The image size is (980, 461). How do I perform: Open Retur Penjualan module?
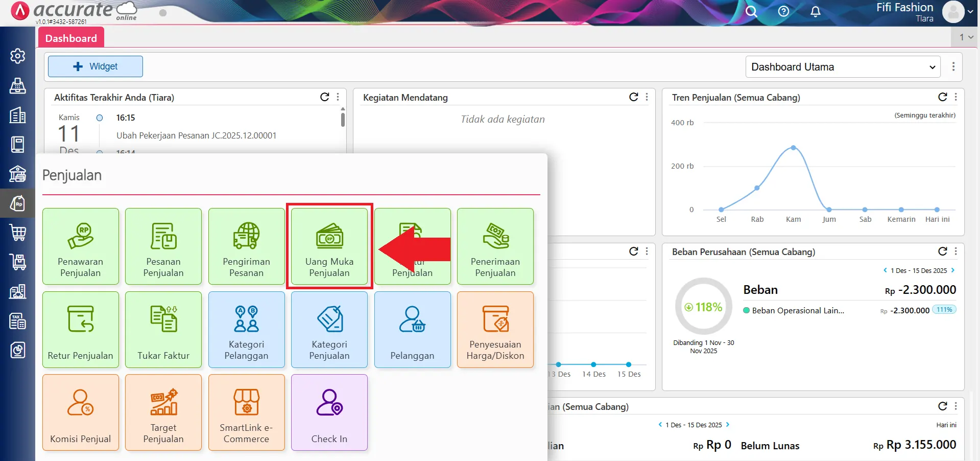pos(81,330)
